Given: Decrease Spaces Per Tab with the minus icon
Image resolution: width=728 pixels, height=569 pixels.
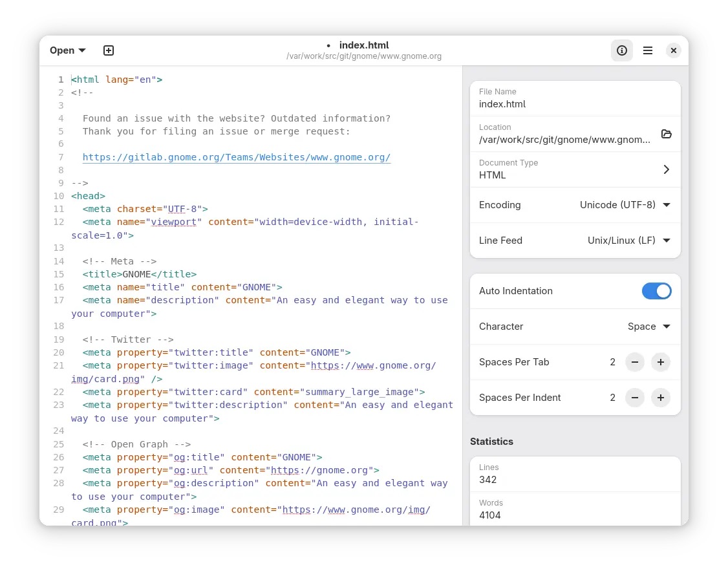Looking at the screenshot, I should [x=634, y=362].
